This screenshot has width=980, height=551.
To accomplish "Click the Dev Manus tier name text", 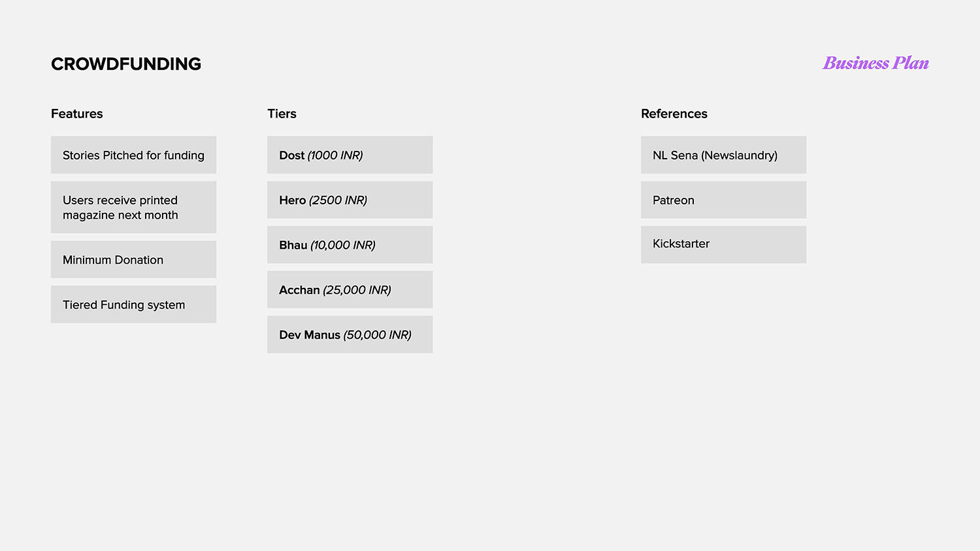I will [x=309, y=335].
